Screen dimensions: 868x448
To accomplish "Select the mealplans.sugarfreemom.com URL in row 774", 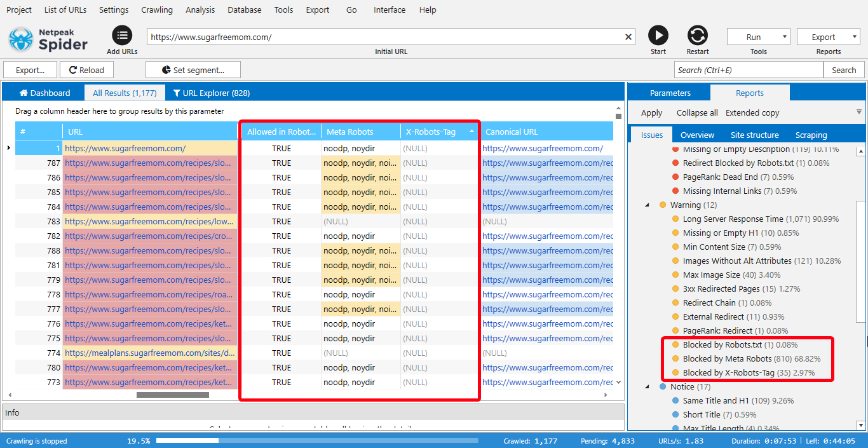I will pos(150,353).
